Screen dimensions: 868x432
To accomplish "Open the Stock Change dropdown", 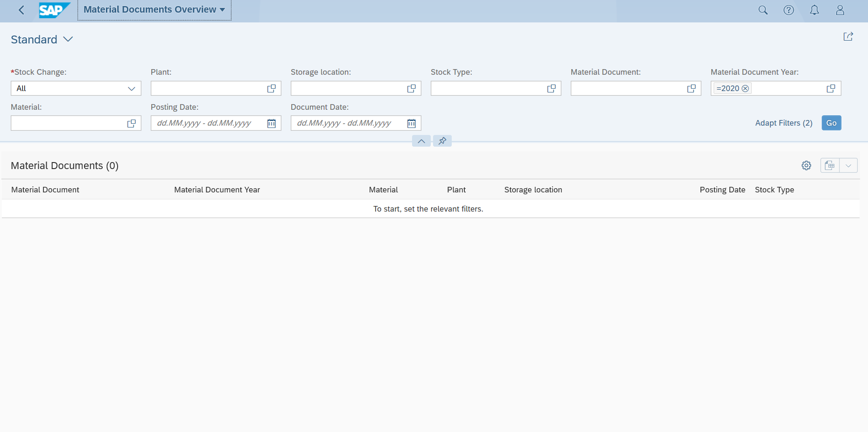I will tap(131, 88).
